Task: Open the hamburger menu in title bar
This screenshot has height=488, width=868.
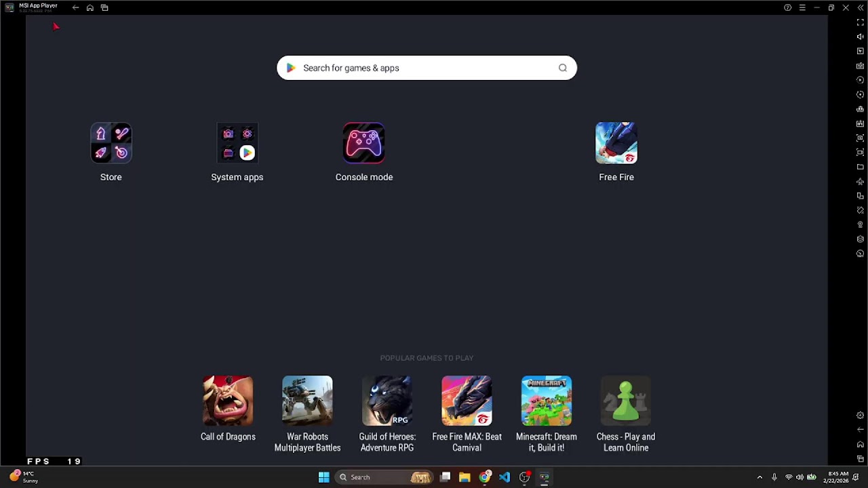Action: pyautogui.click(x=802, y=7)
